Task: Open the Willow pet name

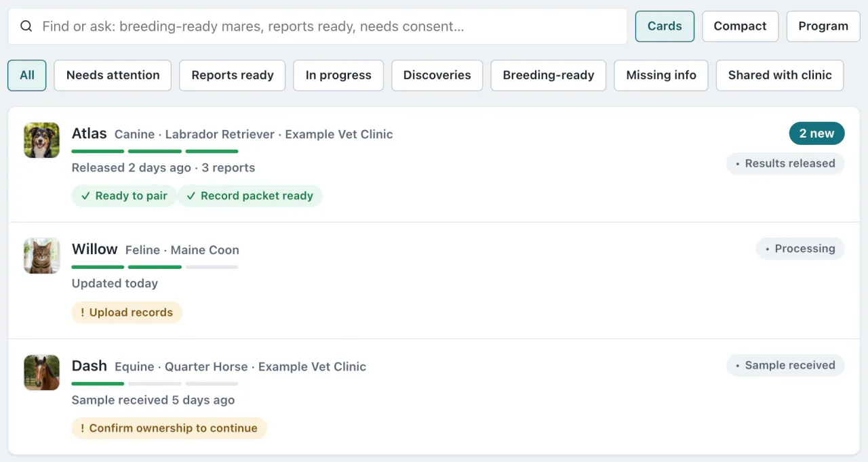Action: 95,249
